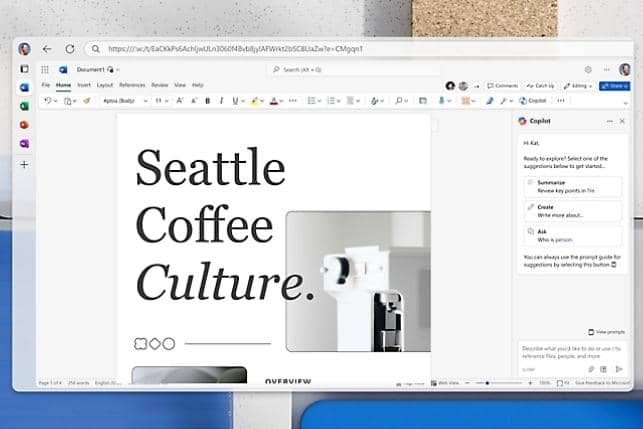Viewport: 643px width, 429px height.
Task: Expand the ribbon chevron at far right
Action: (x=625, y=103)
